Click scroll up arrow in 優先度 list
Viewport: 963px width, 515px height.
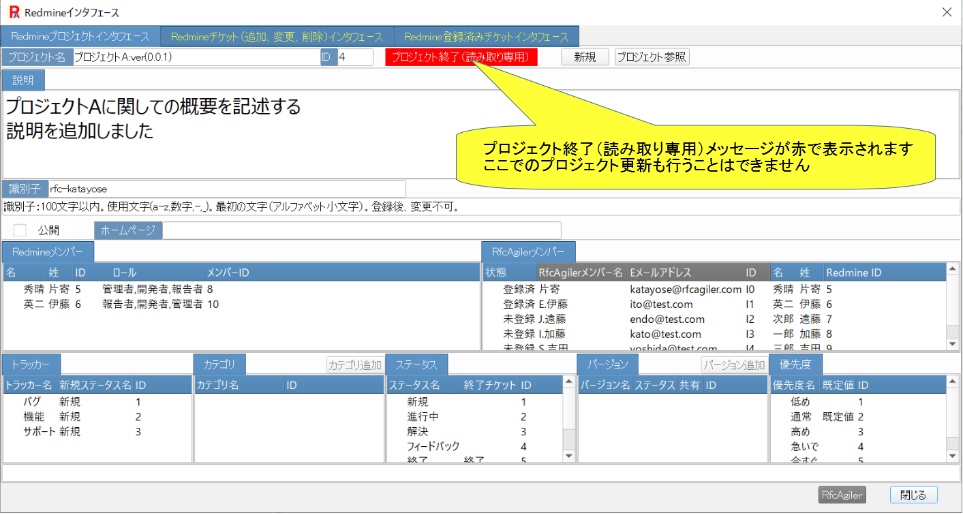pyautogui.click(x=953, y=382)
